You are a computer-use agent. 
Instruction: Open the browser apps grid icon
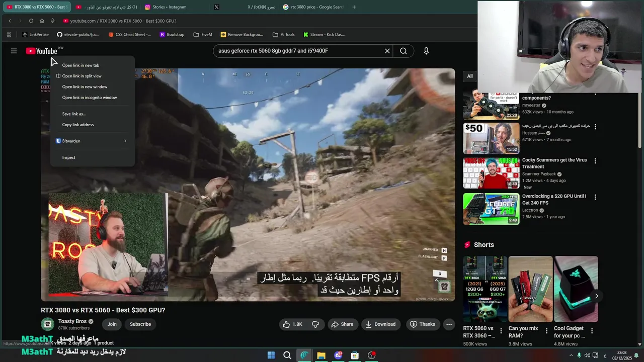coord(9,35)
